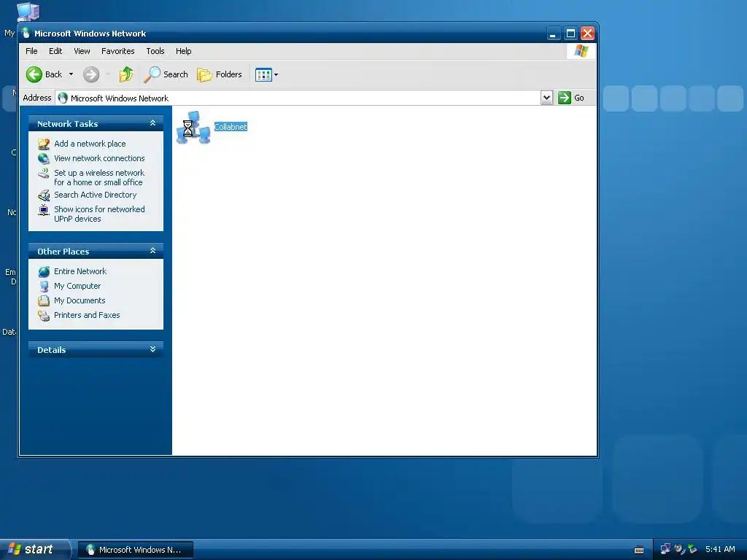Click the Entire Network globe icon
This screenshot has width=747, height=560.
[44, 271]
